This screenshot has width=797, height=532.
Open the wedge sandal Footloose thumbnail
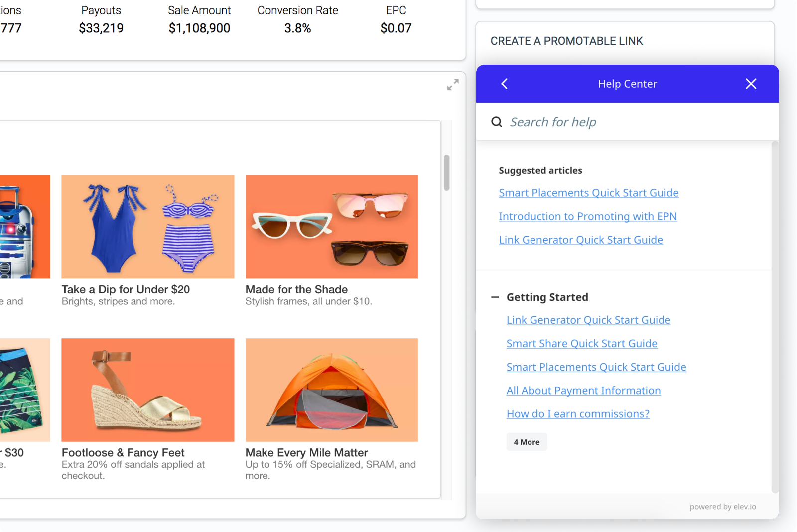(148, 390)
